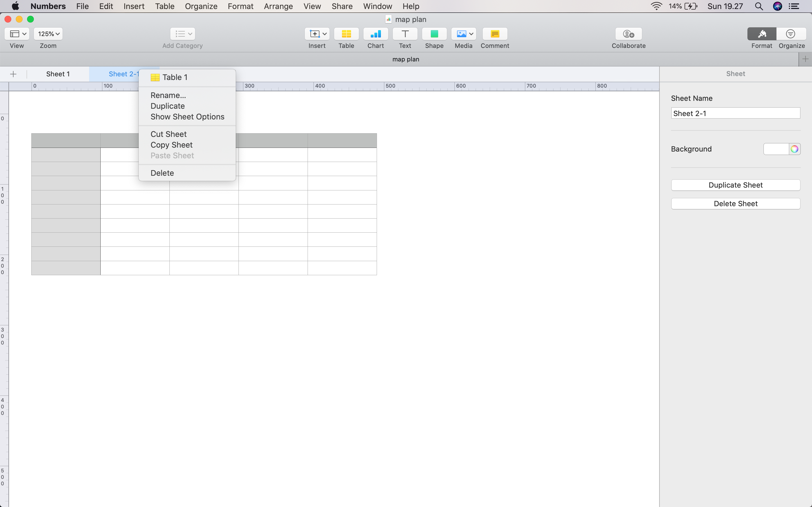Click the Collaborate icon

628,34
